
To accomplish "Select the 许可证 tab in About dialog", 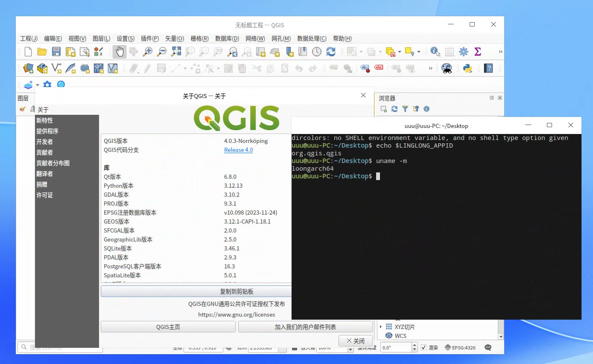I will (x=44, y=195).
